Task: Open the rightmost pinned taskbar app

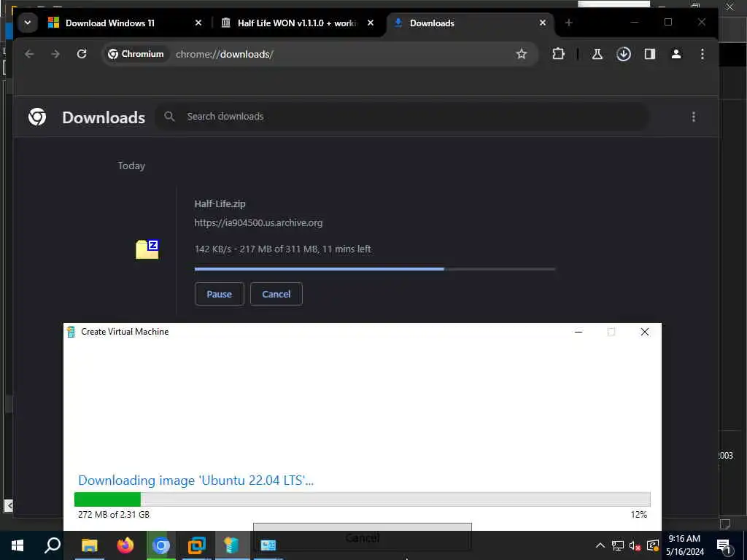Action: click(268, 545)
